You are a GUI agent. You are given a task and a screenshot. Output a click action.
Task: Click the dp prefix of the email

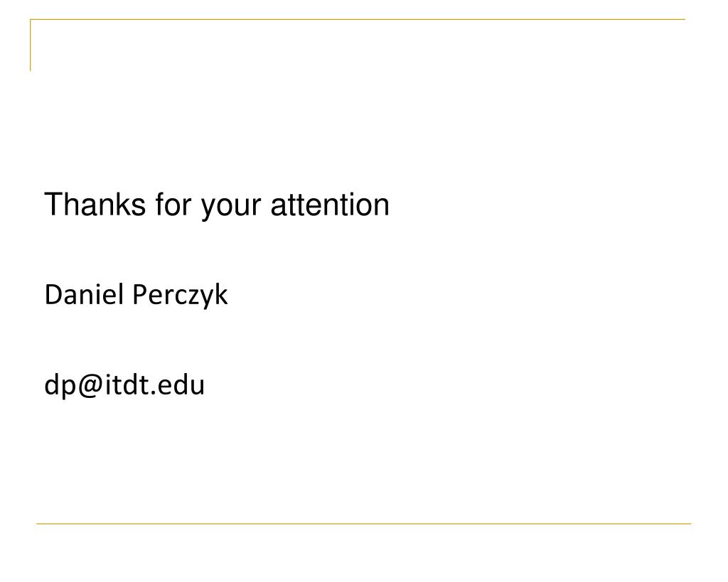click(x=60, y=387)
